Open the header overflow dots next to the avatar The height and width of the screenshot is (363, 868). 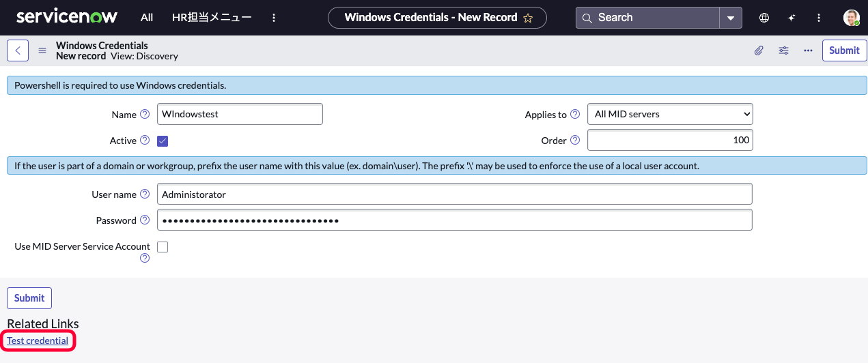tap(819, 18)
